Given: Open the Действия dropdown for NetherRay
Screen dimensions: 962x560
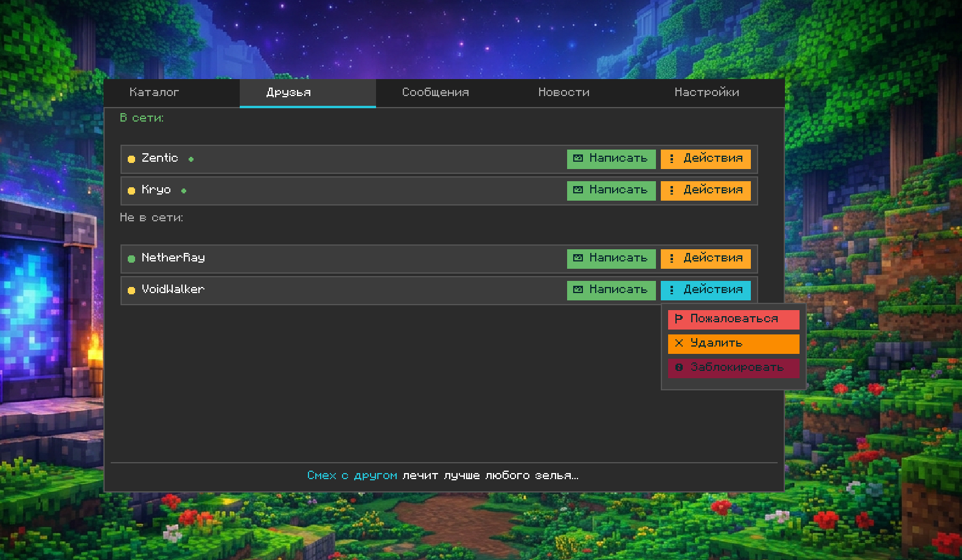Looking at the screenshot, I should pyautogui.click(x=706, y=258).
